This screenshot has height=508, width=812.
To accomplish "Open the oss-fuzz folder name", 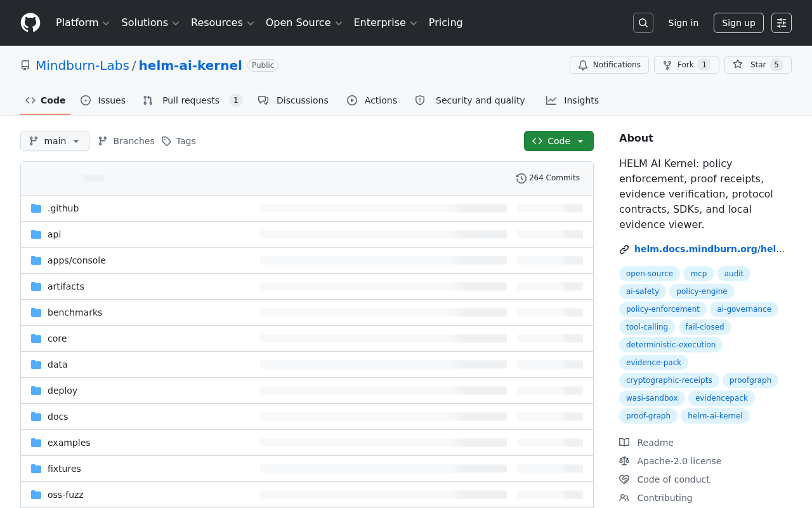I will (65, 495).
